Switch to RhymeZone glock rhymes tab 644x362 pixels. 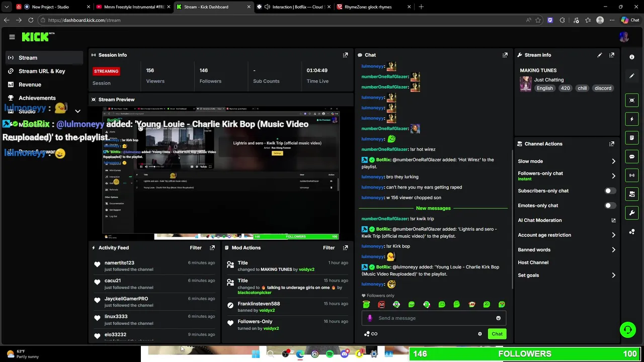point(372,7)
